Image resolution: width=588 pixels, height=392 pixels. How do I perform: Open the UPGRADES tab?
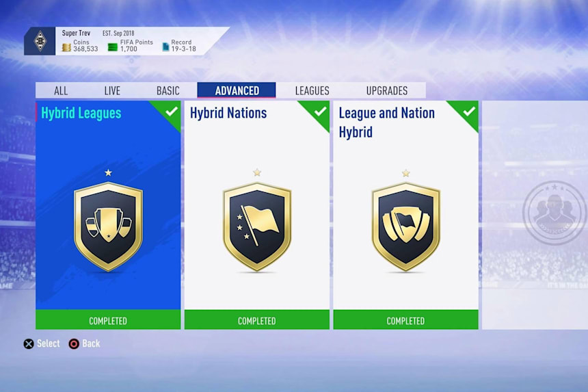(x=386, y=91)
